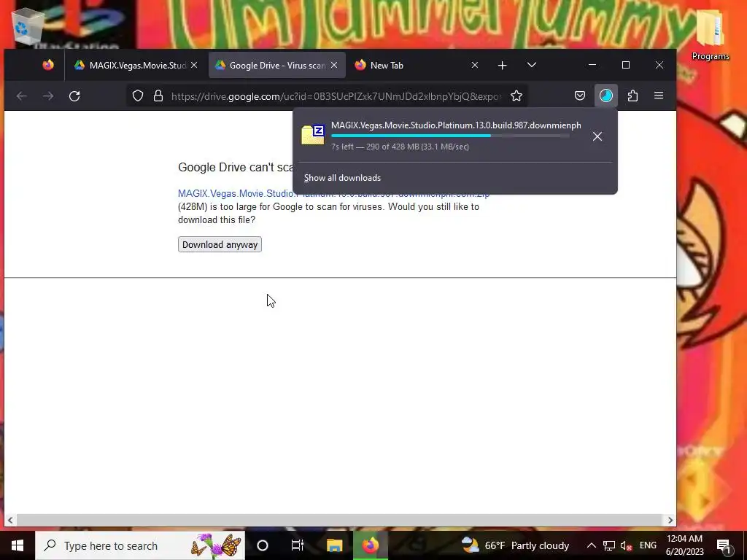Open the network status tray icon
The height and width of the screenshot is (560, 747).
[609, 545]
